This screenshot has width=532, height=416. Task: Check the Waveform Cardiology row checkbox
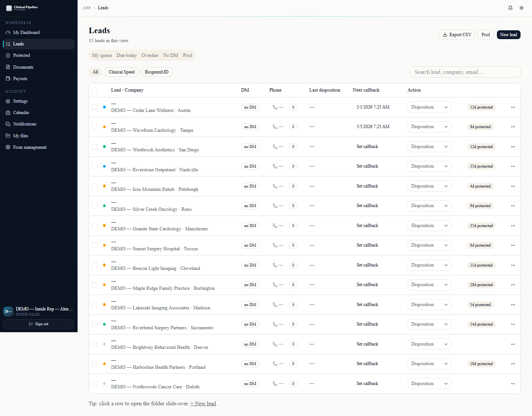(95, 127)
